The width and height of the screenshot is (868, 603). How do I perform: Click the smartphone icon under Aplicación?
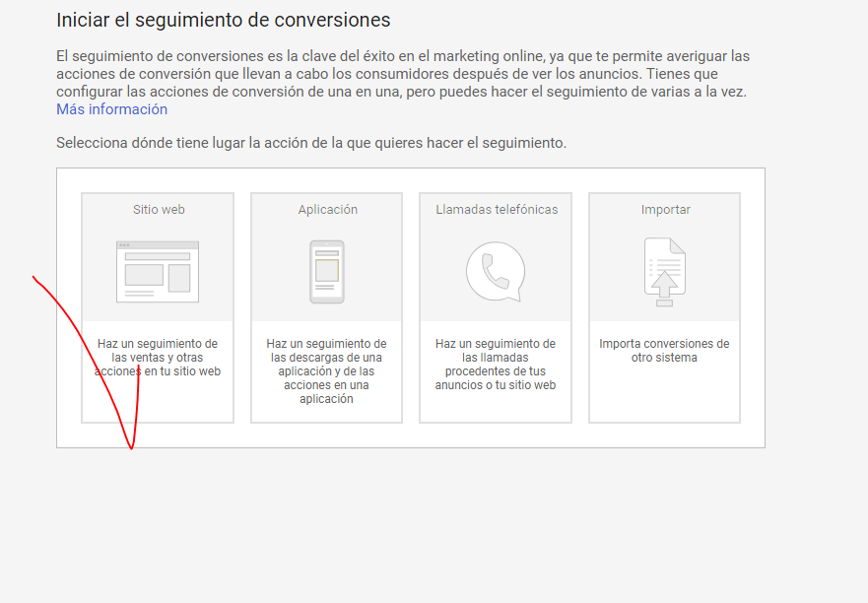(x=326, y=272)
